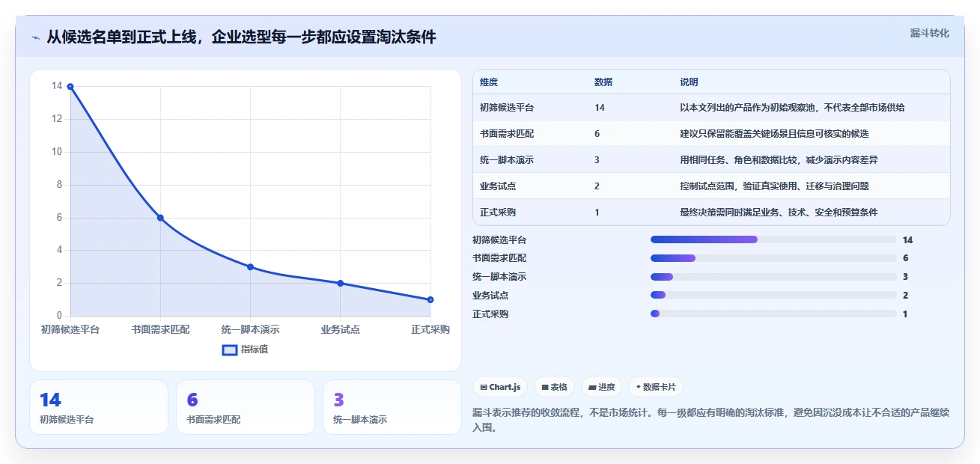This screenshot has width=980, height=464.
Task: Click the footnote text starting 漏斗表示推荐
Action: tap(710, 420)
